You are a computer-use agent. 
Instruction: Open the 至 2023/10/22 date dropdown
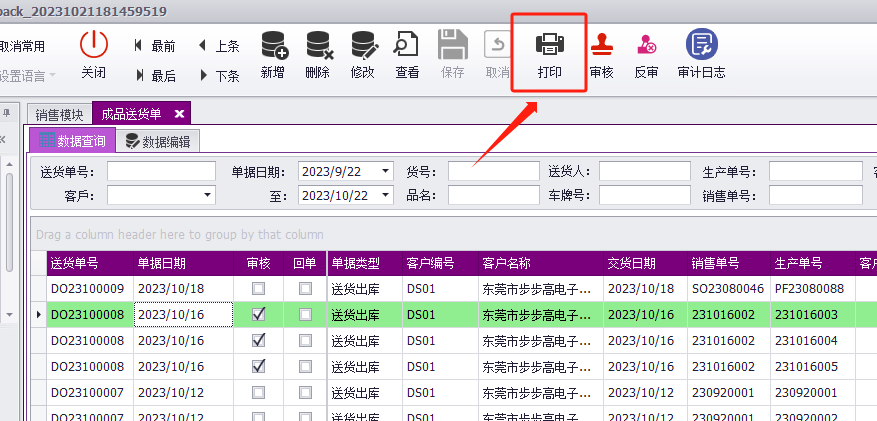pos(385,195)
